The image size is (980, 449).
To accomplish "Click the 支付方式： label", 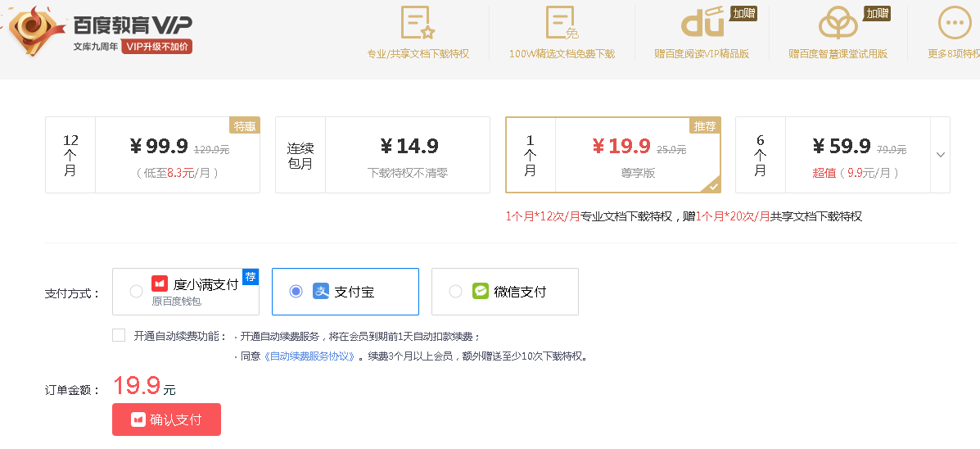I will pyautogui.click(x=73, y=294).
